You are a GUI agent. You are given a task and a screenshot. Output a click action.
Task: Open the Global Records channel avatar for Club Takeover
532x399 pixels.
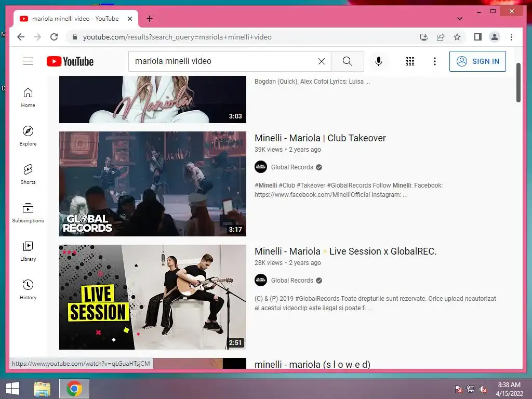[x=261, y=167]
